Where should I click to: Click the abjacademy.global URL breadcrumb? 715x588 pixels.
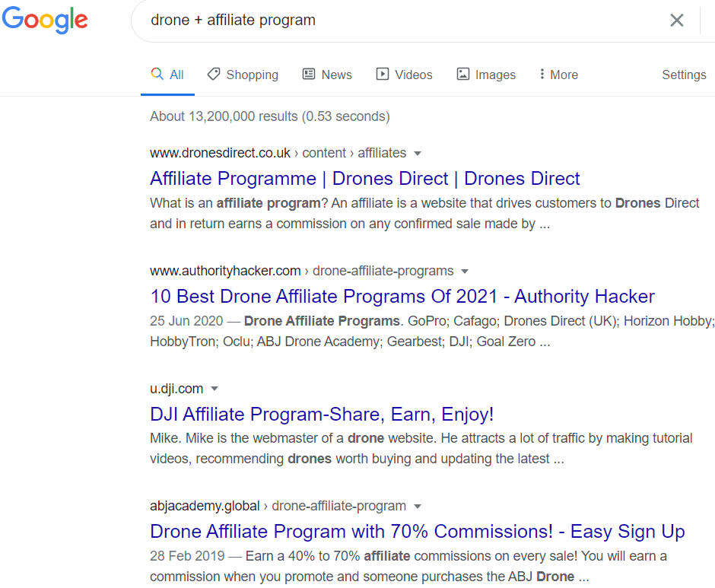tap(278, 506)
